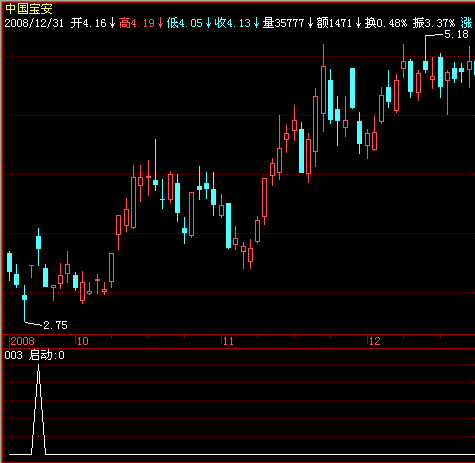Image resolution: width=475 pixels, height=463 pixels.
Task: Select the 2008 year marker on timeline
Action: (x=22, y=341)
